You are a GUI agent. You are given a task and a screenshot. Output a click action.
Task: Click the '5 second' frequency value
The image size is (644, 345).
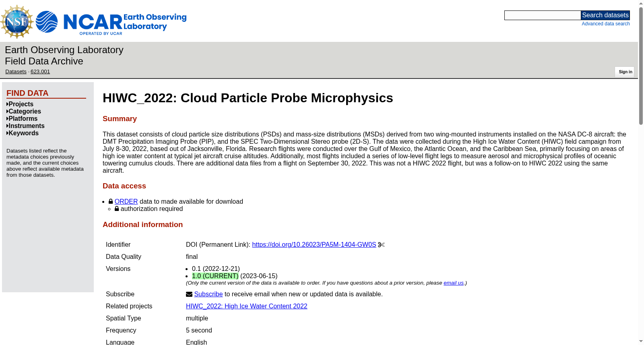[x=199, y=331]
